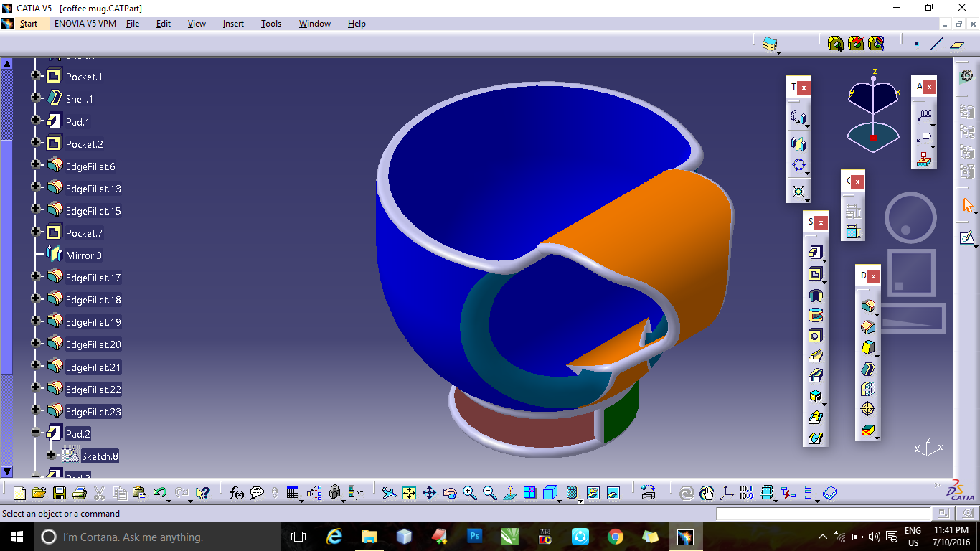
Task: Open the Tools menu
Action: [x=271, y=24]
